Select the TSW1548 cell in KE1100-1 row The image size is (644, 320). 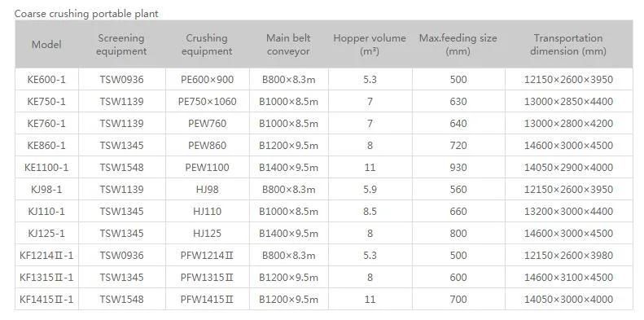coord(121,168)
